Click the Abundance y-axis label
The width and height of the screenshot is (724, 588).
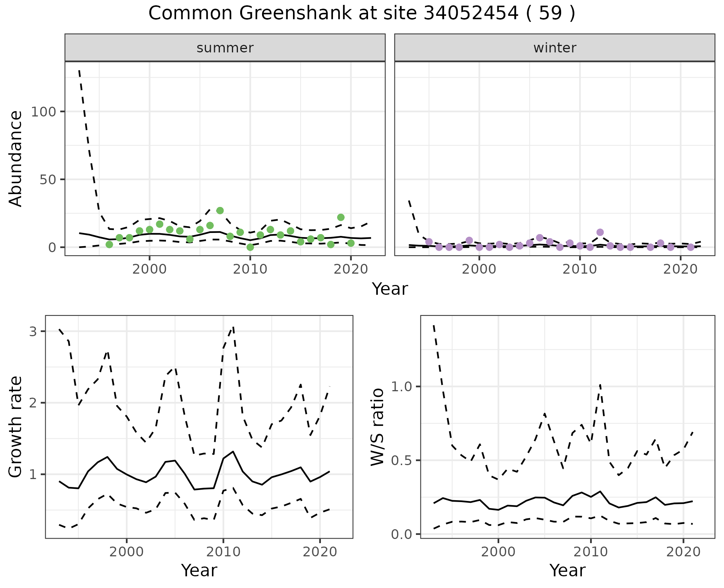[x=16, y=159]
